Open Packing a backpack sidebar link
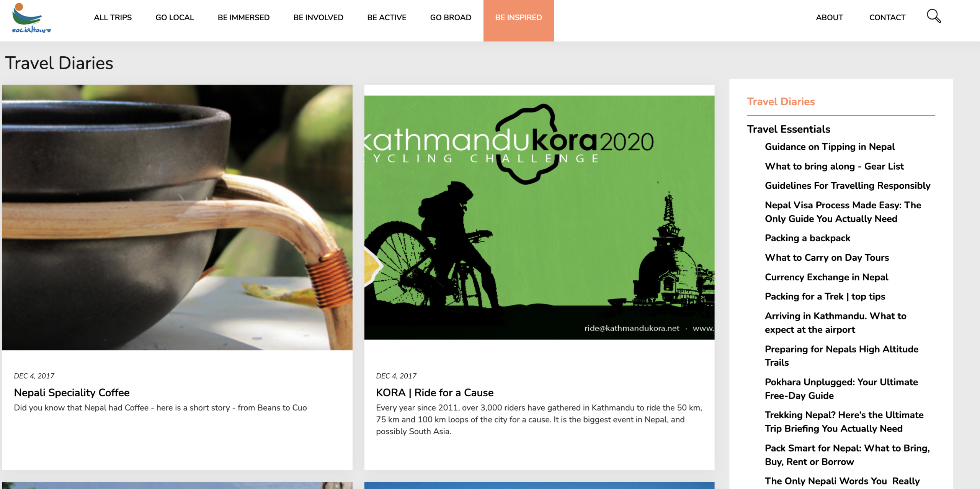The image size is (980, 489). [x=807, y=238]
